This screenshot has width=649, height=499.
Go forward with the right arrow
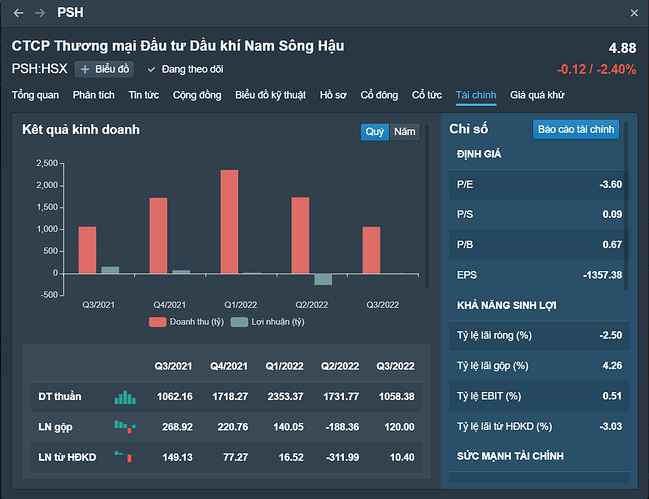point(40,13)
